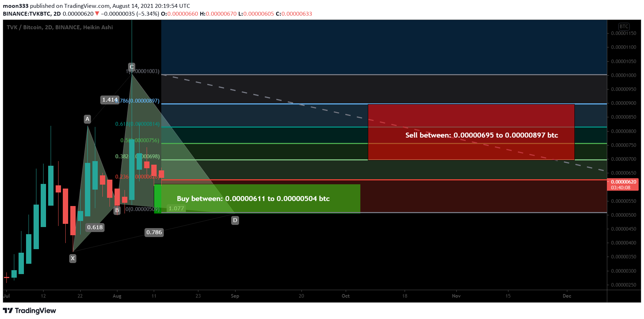Select the red Sell between zone box

pos(471,132)
